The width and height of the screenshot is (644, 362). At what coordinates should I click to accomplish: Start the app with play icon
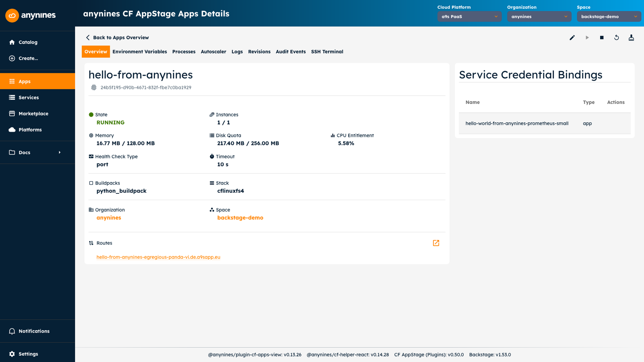587,37
